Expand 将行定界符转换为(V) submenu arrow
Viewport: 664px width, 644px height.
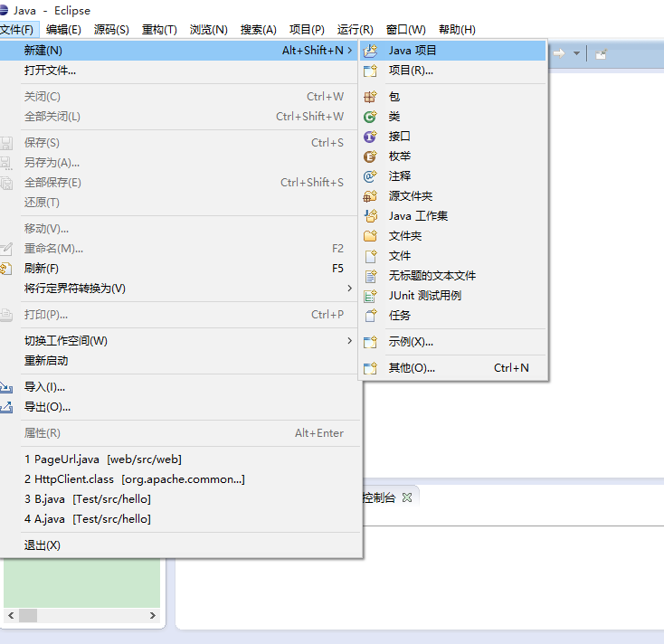click(350, 289)
